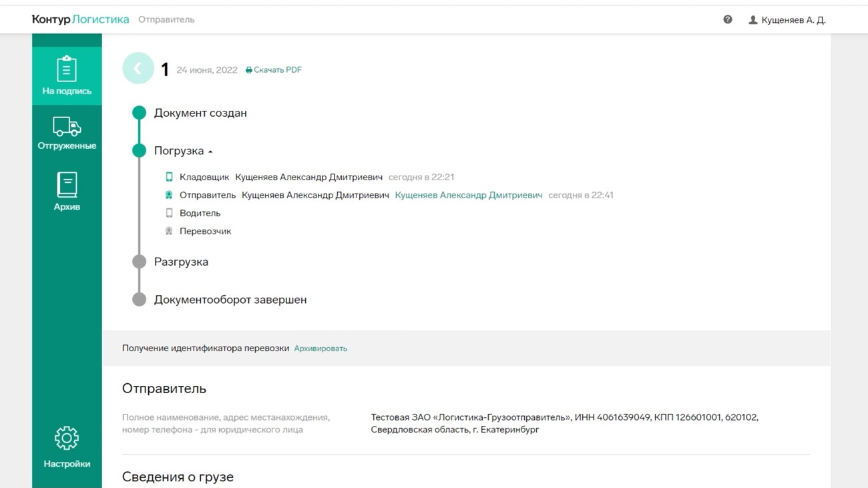The width and height of the screenshot is (868, 488).
Task: Select the Документооборот завершен timeline stage
Action: 230,300
